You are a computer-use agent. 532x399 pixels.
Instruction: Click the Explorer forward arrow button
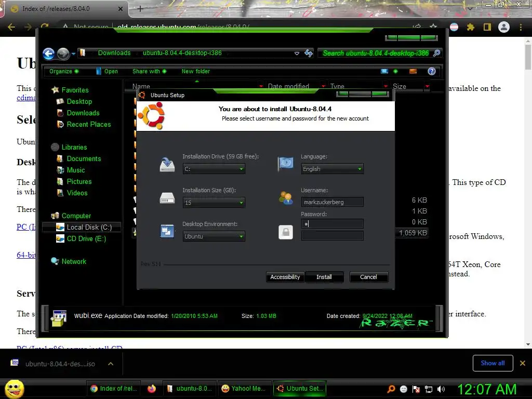(63, 54)
